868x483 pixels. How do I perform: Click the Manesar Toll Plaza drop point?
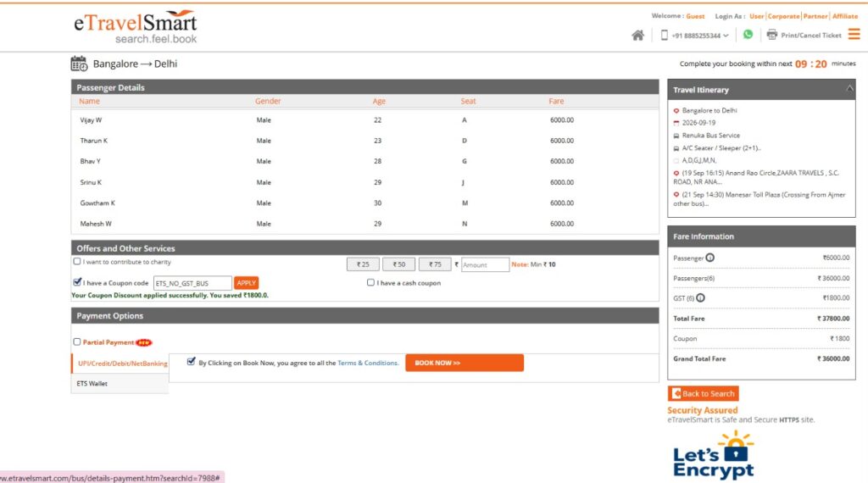(x=759, y=199)
